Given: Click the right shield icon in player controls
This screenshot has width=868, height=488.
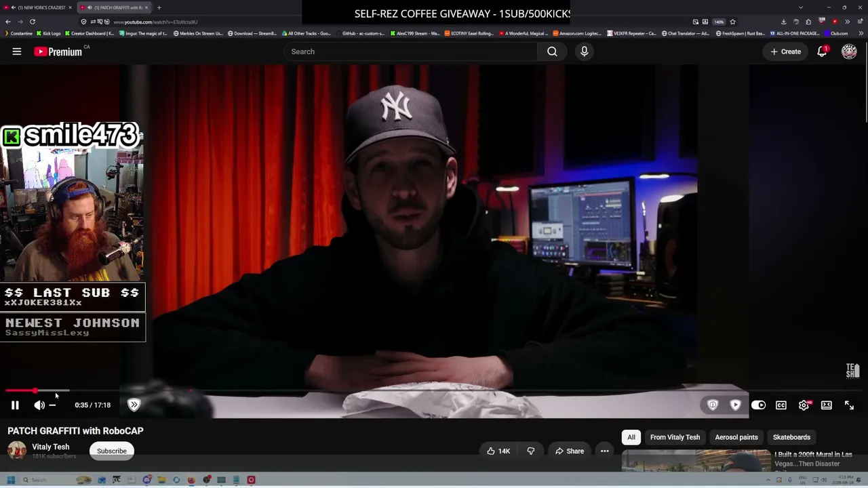Looking at the screenshot, I should click(736, 405).
